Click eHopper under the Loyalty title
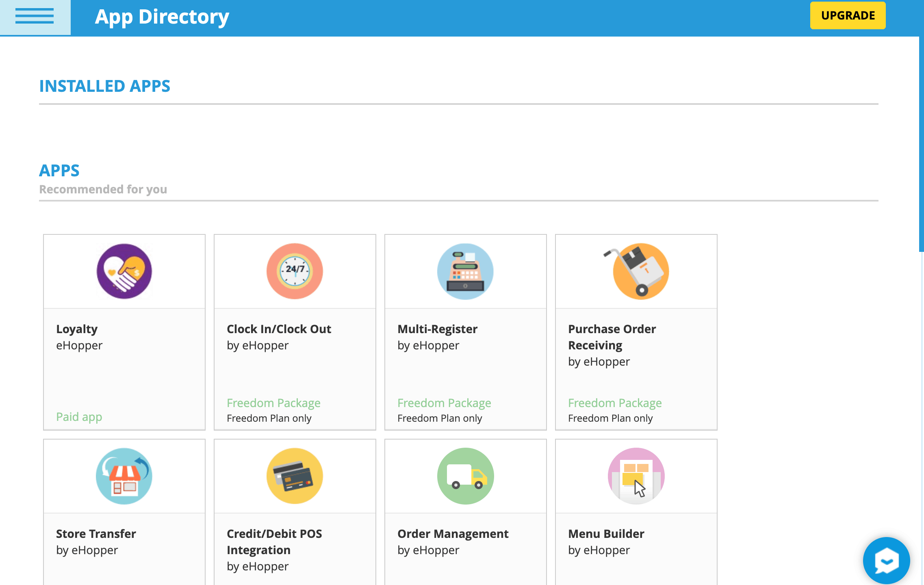 pyautogui.click(x=79, y=346)
